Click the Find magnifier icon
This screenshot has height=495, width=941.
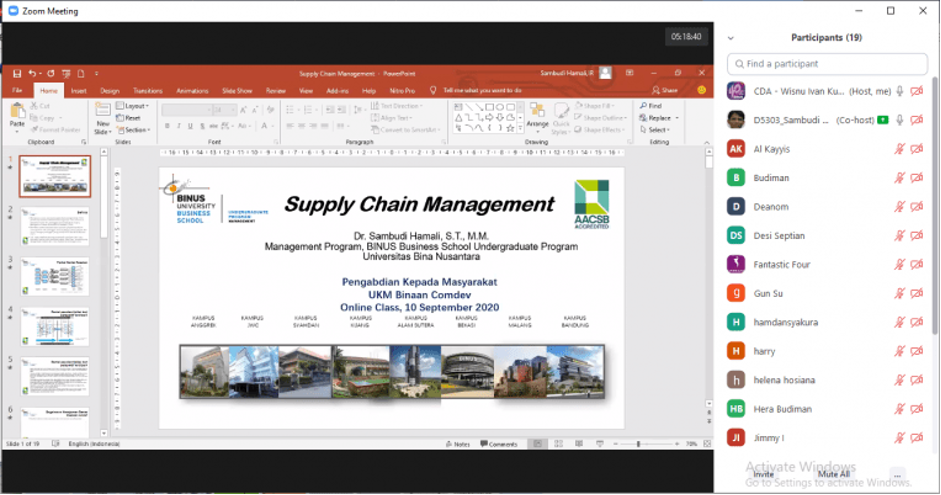[x=643, y=106]
